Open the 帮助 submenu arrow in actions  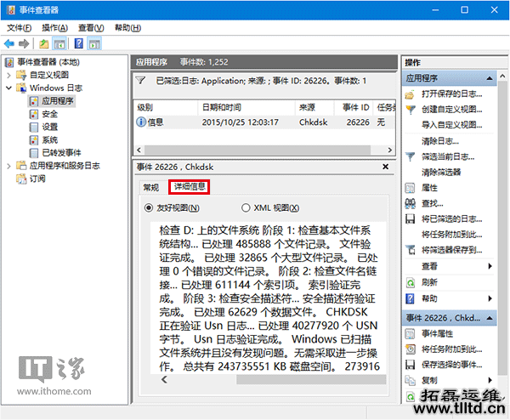pos(490,298)
